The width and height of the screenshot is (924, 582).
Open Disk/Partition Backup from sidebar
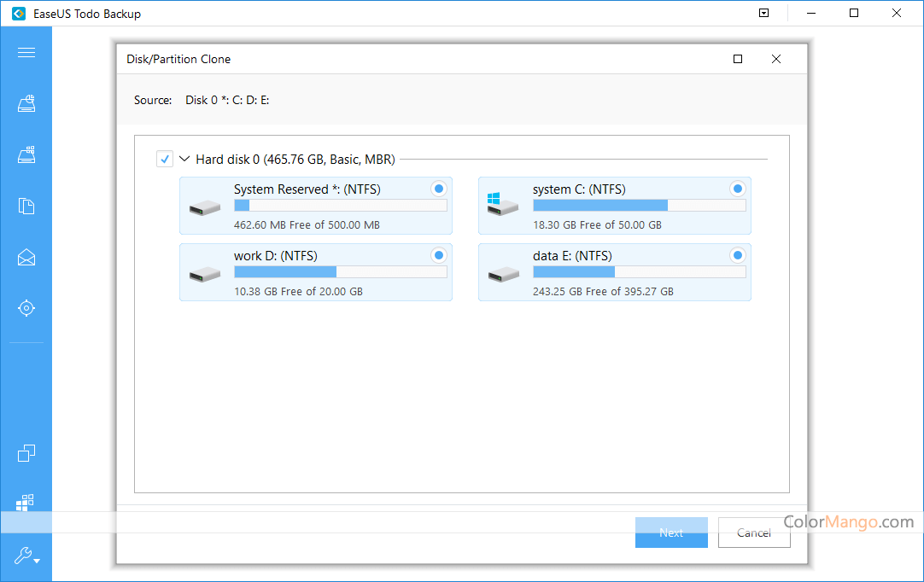coord(26,104)
